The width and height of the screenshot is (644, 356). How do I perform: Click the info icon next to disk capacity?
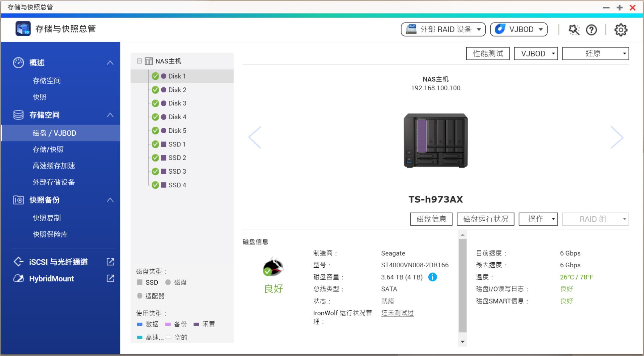pos(433,277)
